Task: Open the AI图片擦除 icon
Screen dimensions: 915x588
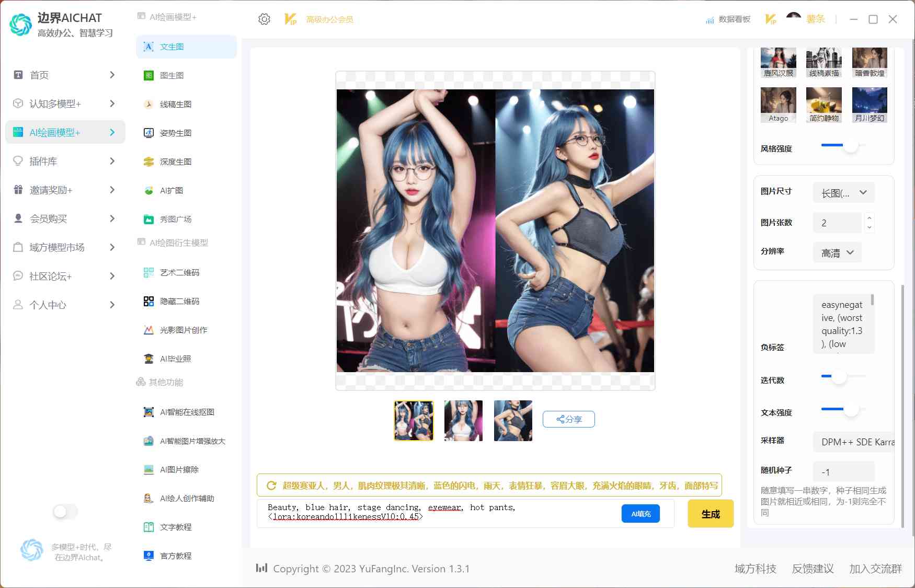Action: pos(148,469)
